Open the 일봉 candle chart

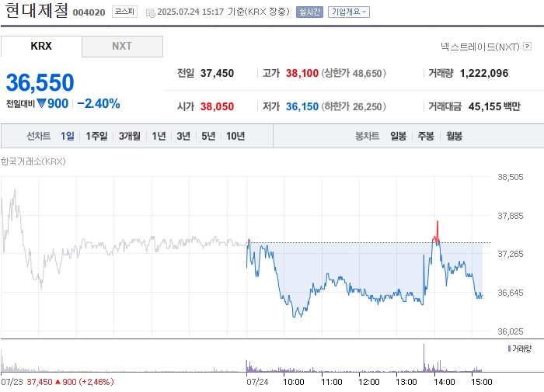[398, 136]
